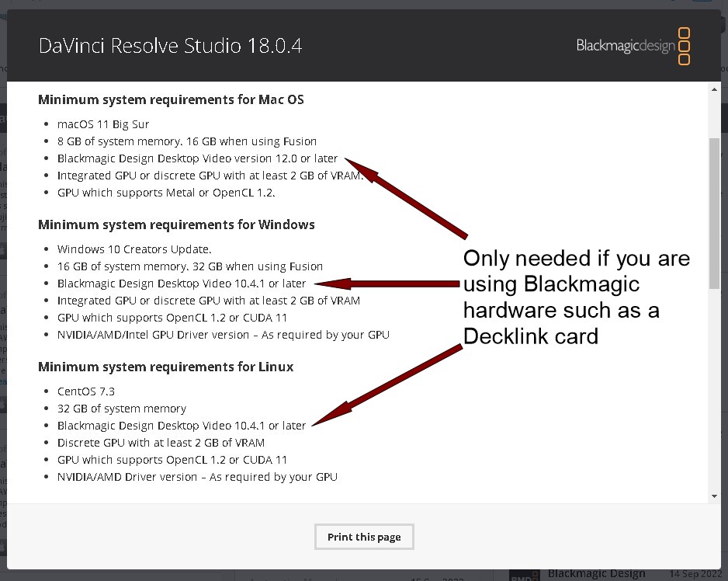Click 'GPU which supports Metal' line

[x=166, y=193]
